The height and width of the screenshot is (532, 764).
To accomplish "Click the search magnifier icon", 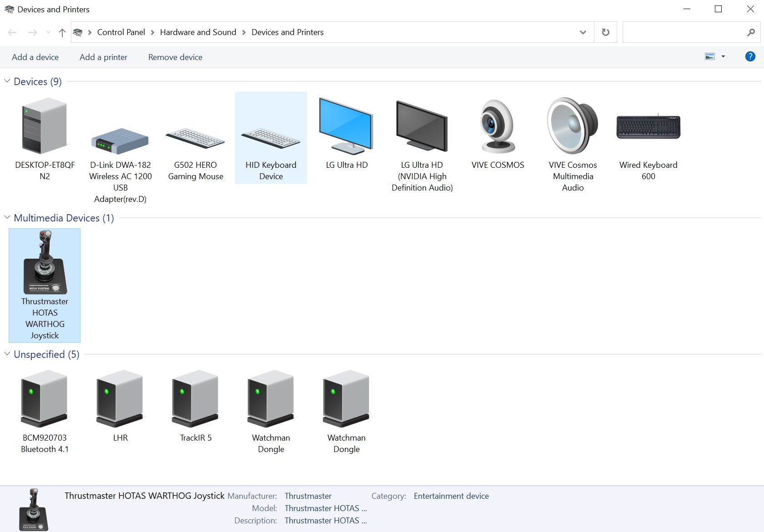I will point(751,32).
